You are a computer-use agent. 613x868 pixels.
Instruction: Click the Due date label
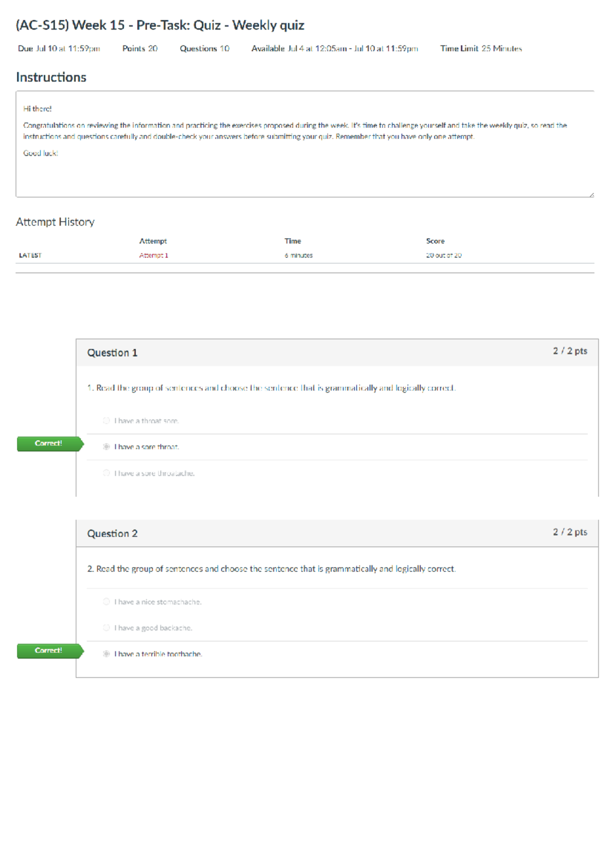[x=59, y=49]
